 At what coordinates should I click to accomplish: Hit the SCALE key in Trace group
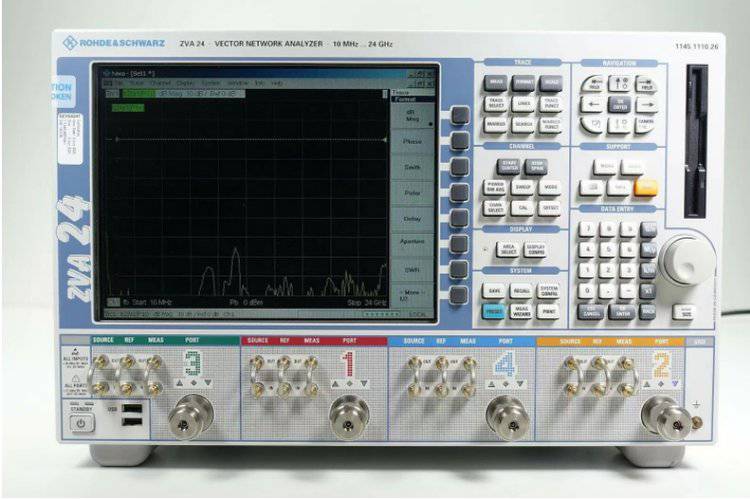coord(551,82)
